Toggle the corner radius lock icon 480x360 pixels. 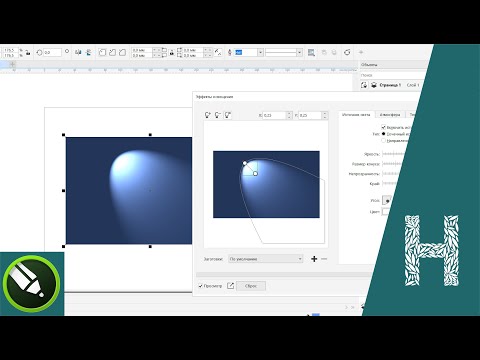[172, 53]
